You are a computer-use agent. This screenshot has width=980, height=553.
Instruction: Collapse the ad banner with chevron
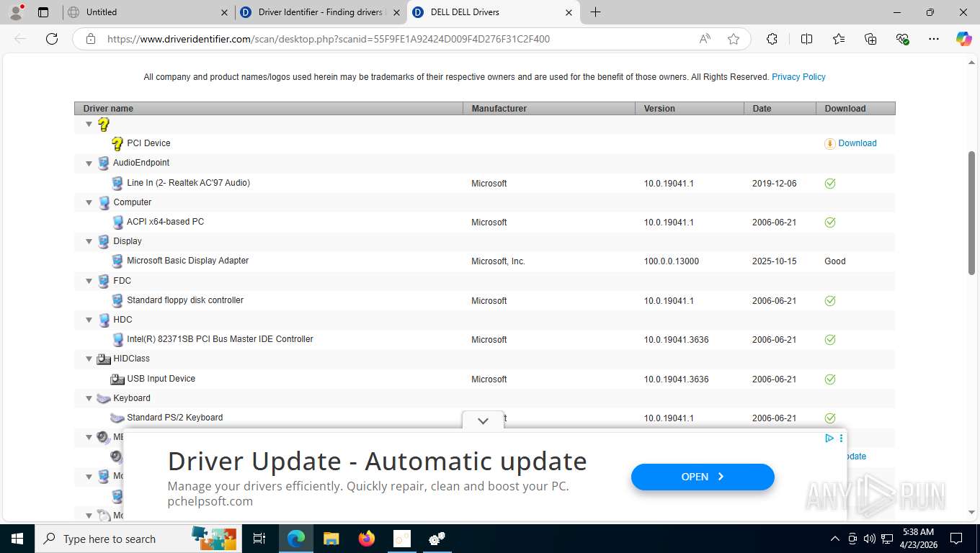tap(483, 421)
